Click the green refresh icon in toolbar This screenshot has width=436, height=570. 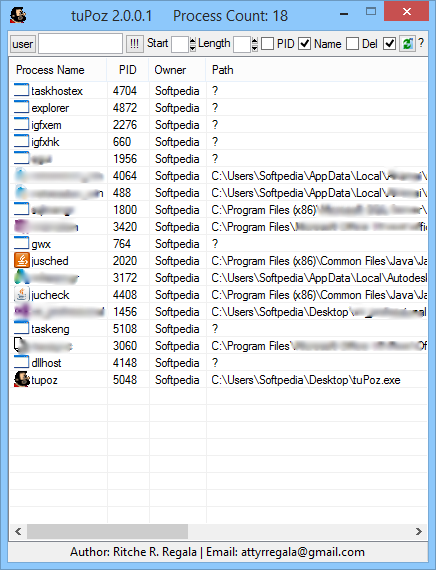(407, 44)
